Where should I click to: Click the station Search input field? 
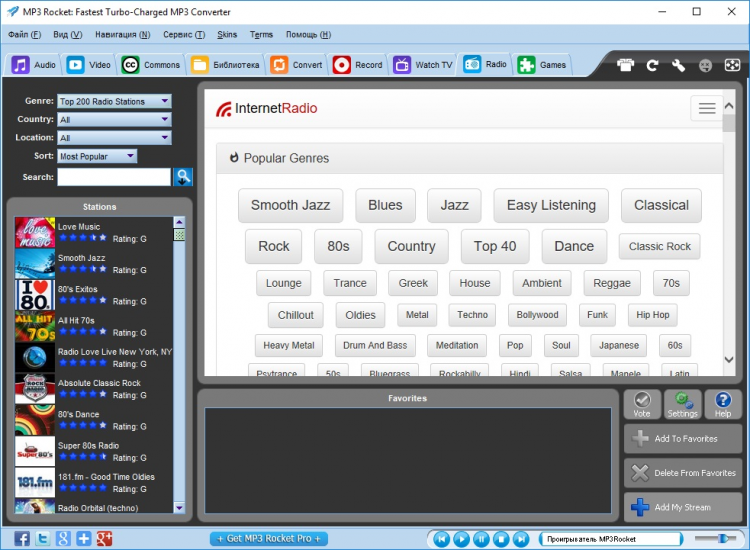(114, 177)
